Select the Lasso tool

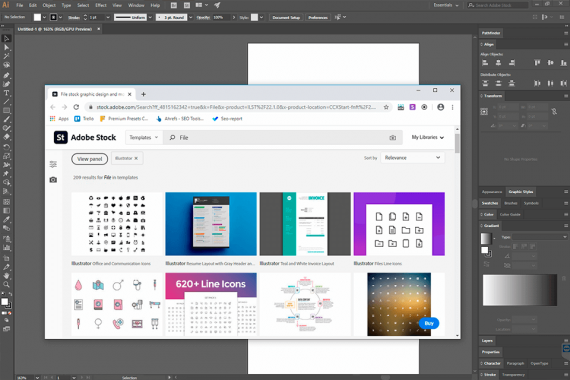[6, 65]
